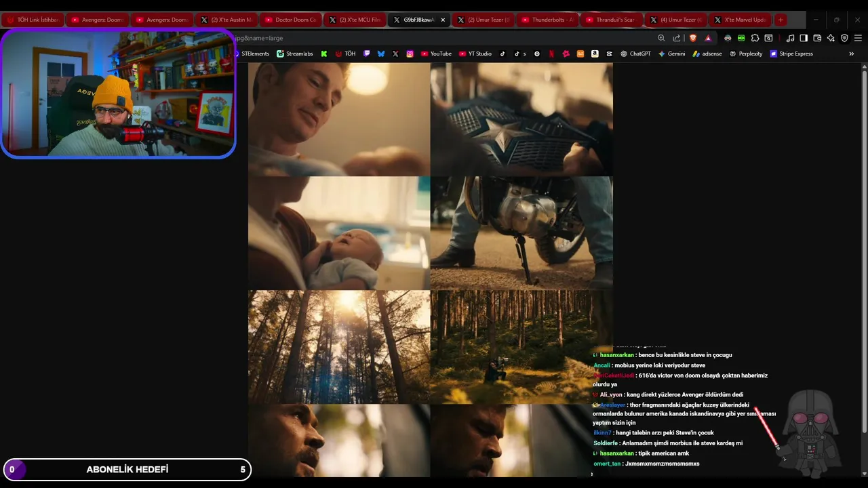Click chat username Ali_vyon
The height and width of the screenshot is (488, 868).
click(611, 394)
